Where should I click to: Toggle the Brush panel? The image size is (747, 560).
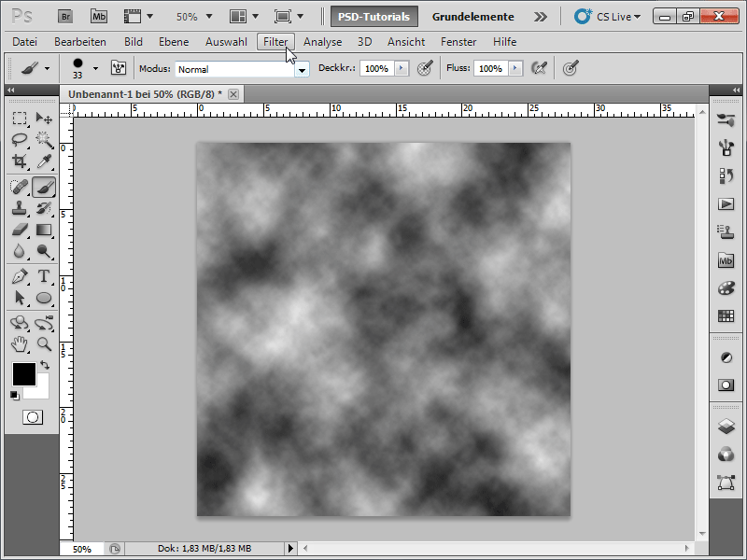point(119,68)
